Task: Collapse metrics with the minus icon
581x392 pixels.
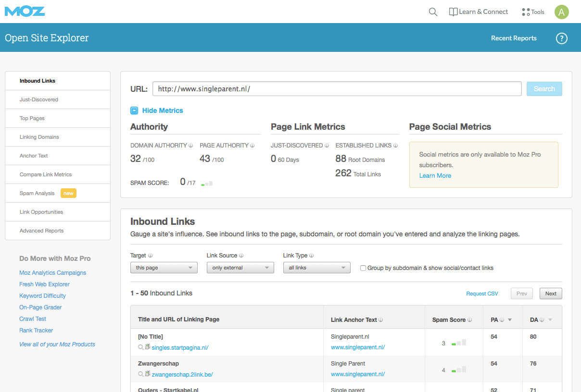Action: coord(134,110)
